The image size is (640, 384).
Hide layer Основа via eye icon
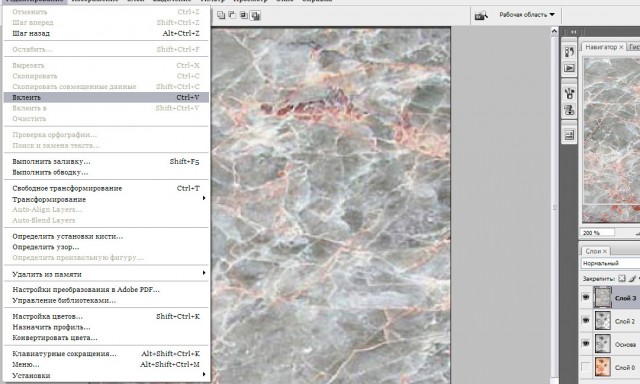pyautogui.click(x=586, y=344)
